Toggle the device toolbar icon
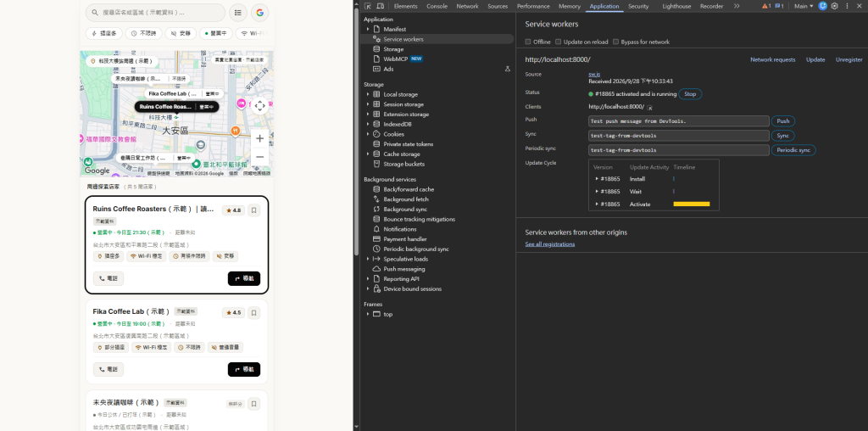 pyautogui.click(x=381, y=6)
